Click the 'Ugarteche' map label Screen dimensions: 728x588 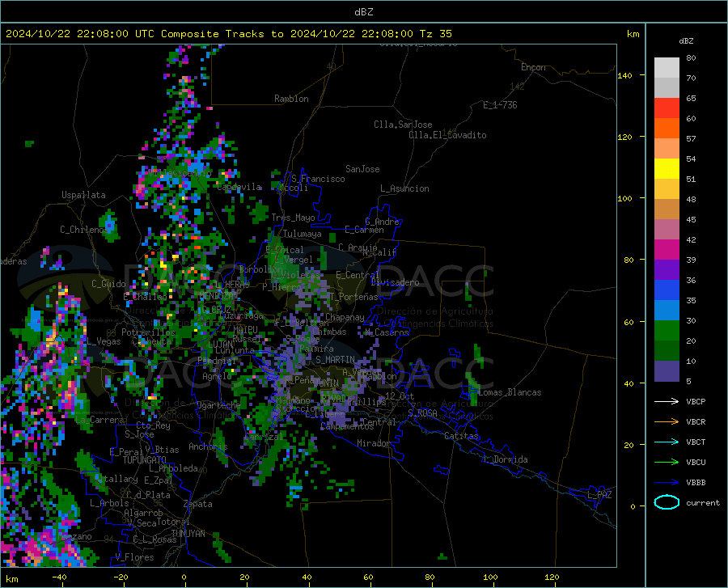(x=218, y=404)
